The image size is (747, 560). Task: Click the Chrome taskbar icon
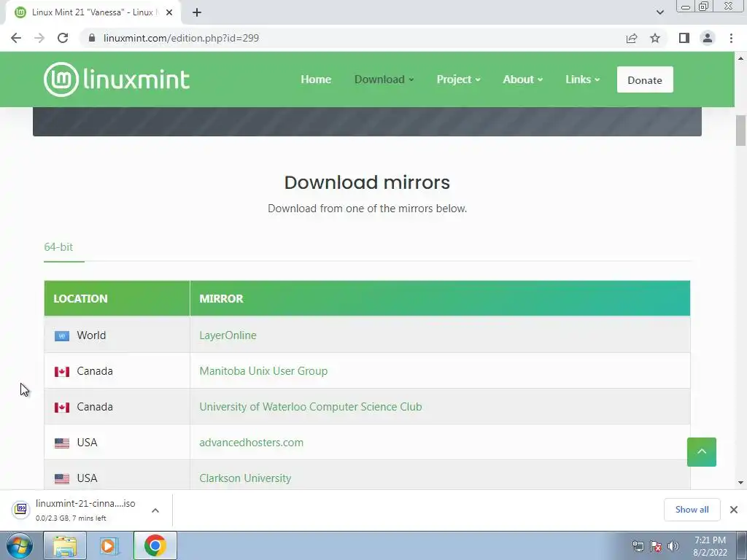155,545
